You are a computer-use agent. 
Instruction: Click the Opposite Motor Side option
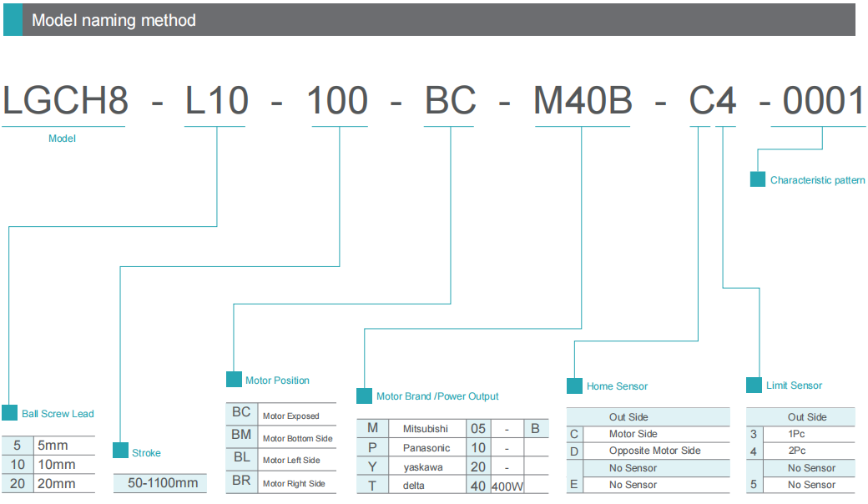tap(654, 451)
